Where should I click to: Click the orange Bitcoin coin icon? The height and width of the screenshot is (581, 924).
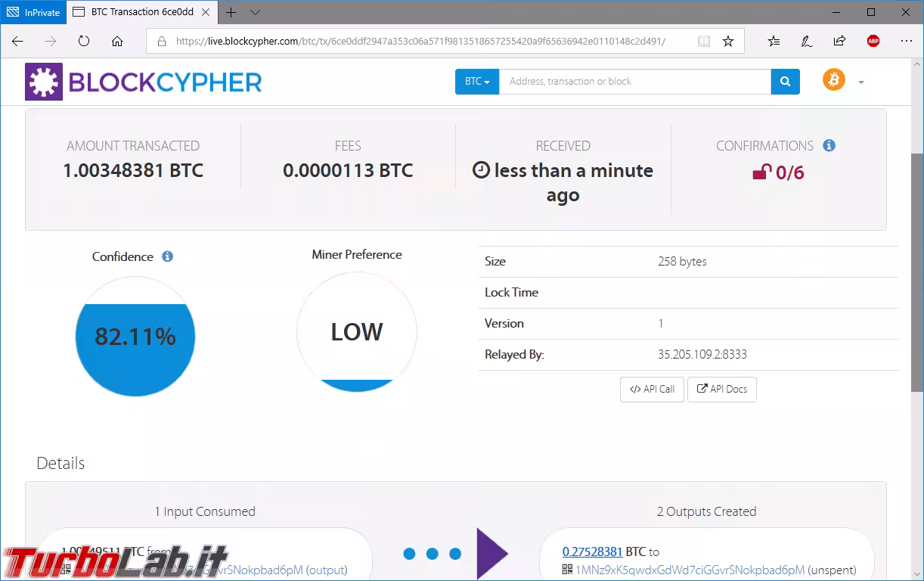pos(834,79)
